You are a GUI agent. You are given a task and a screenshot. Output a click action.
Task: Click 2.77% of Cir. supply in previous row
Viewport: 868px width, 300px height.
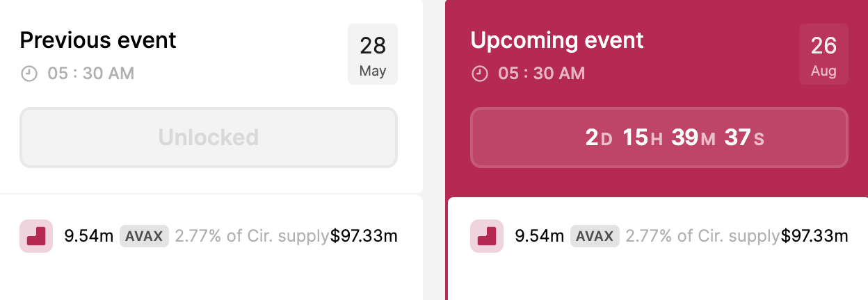252,236
